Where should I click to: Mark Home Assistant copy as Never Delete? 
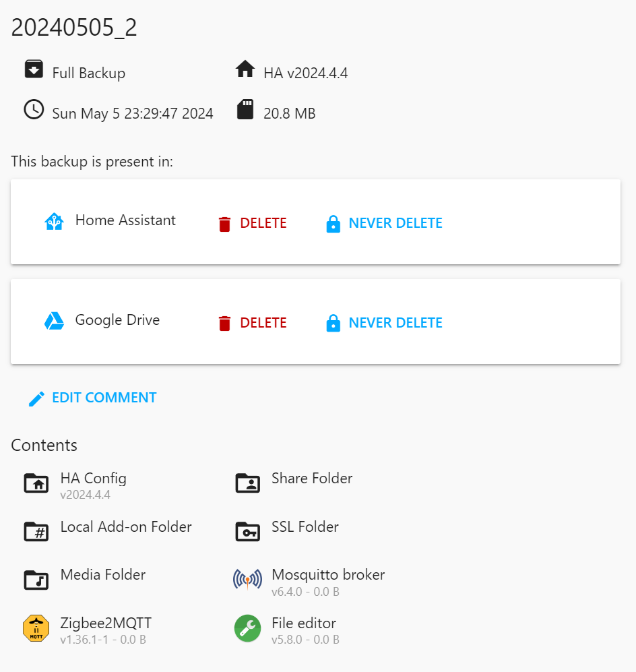pyautogui.click(x=384, y=223)
